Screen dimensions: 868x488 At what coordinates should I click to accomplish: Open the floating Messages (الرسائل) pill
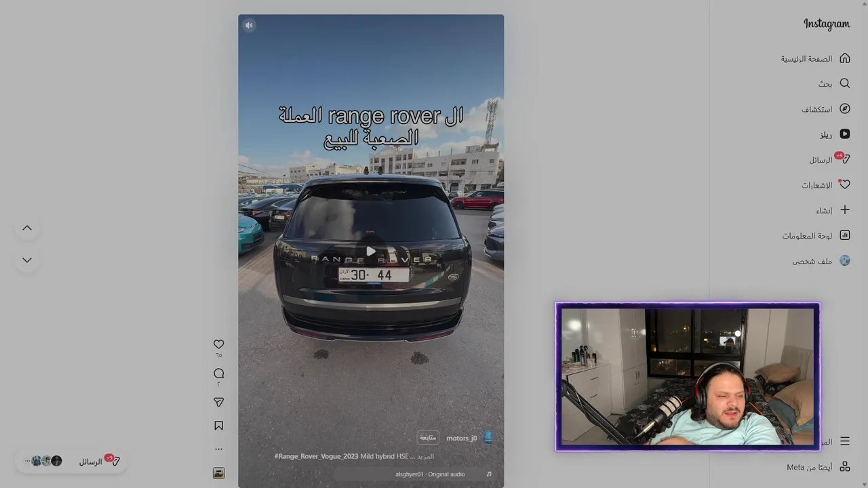(x=71, y=461)
